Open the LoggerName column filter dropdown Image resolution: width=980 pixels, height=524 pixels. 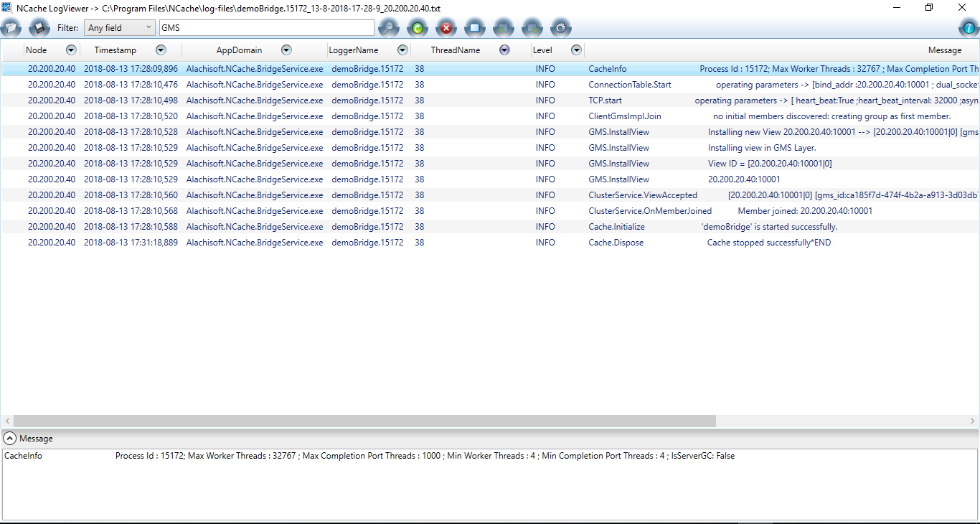(x=402, y=50)
